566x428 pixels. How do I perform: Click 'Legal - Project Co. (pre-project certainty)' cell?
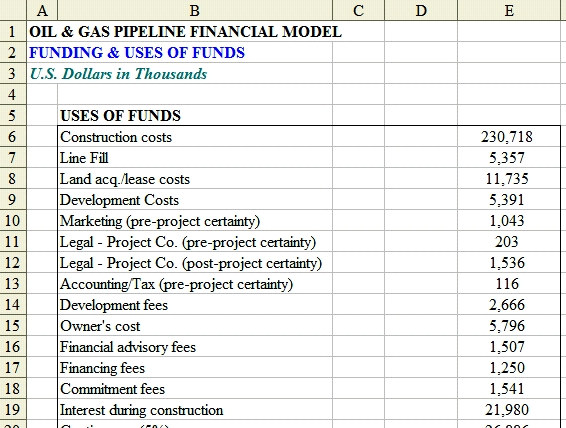pos(195,241)
